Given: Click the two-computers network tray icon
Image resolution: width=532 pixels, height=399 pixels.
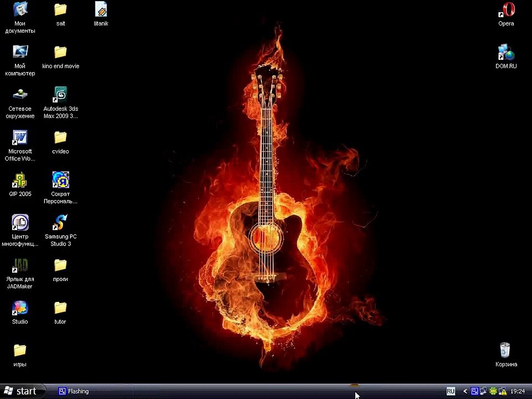Looking at the screenshot, I should coord(483,391).
